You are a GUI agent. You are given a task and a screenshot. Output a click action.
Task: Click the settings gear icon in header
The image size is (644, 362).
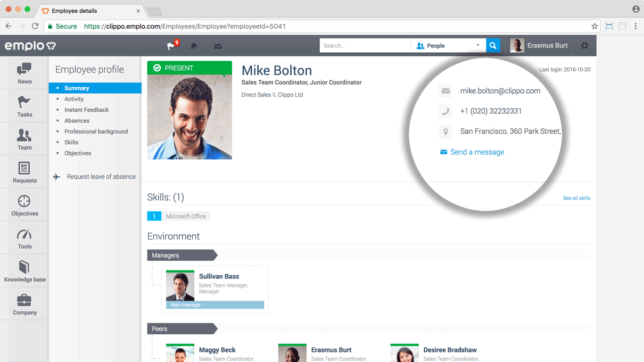coord(585,46)
